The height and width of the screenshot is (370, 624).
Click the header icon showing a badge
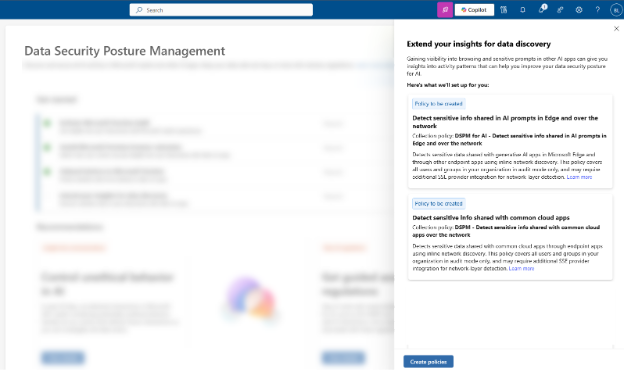[542, 9]
